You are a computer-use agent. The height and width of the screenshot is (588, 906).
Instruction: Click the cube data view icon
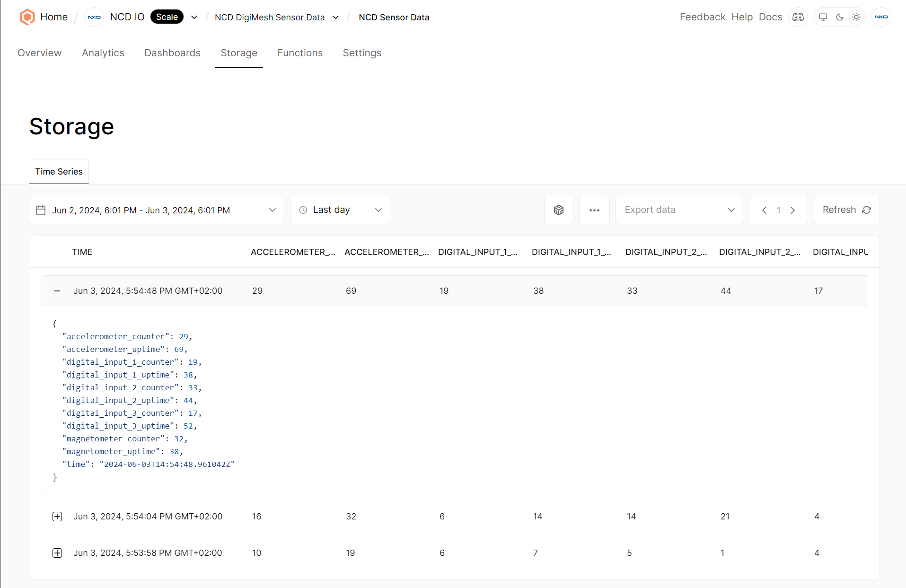pyautogui.click(x=559, y=210)
